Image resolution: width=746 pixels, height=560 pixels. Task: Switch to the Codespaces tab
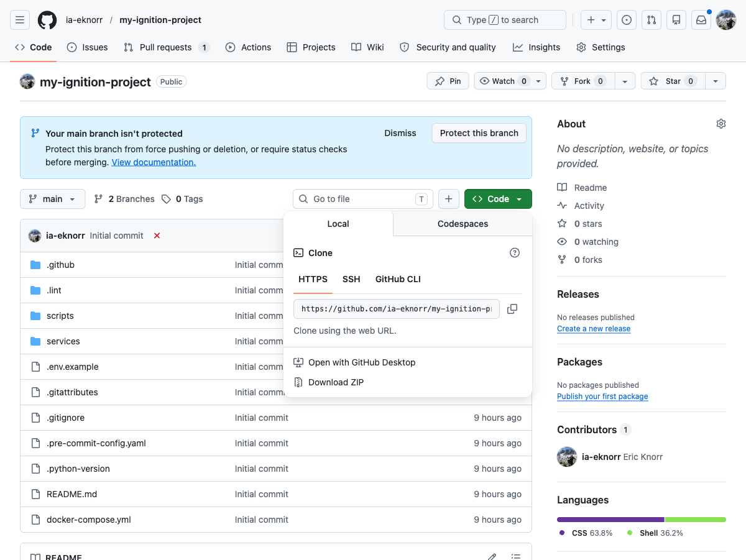coord(463,224)
